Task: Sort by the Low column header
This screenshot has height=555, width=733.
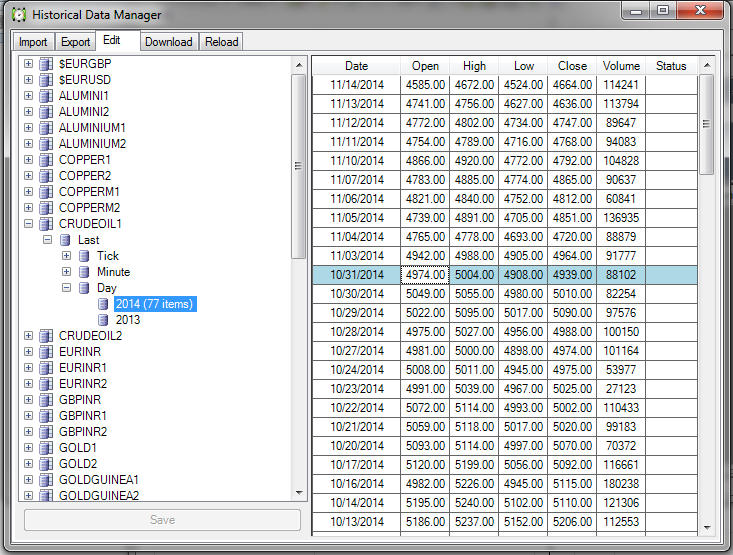Action: pyautogui.click(x=524, y=66)
